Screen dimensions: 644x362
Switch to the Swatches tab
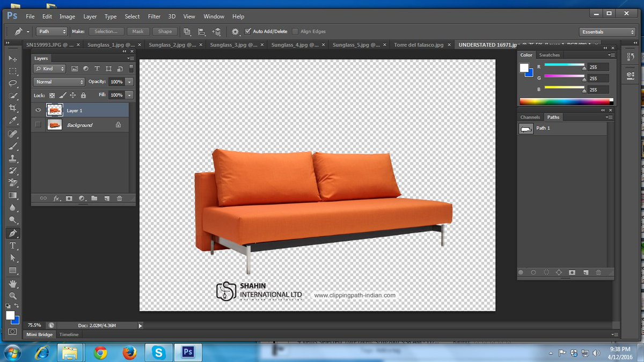tap(550, 55)
